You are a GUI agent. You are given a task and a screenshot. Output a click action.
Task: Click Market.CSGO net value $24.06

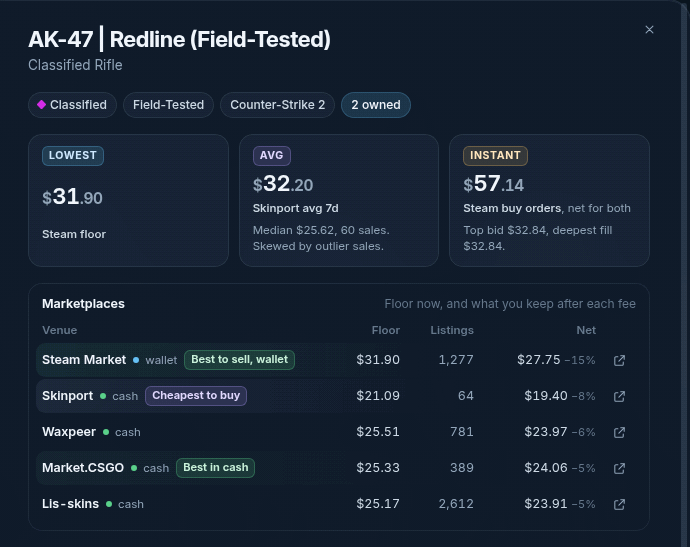coord(546,468)
